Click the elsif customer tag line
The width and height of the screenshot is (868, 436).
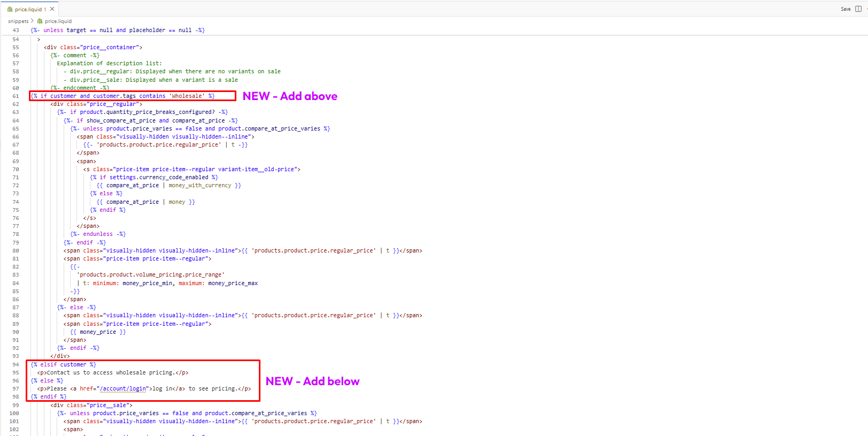coord(63,364)
